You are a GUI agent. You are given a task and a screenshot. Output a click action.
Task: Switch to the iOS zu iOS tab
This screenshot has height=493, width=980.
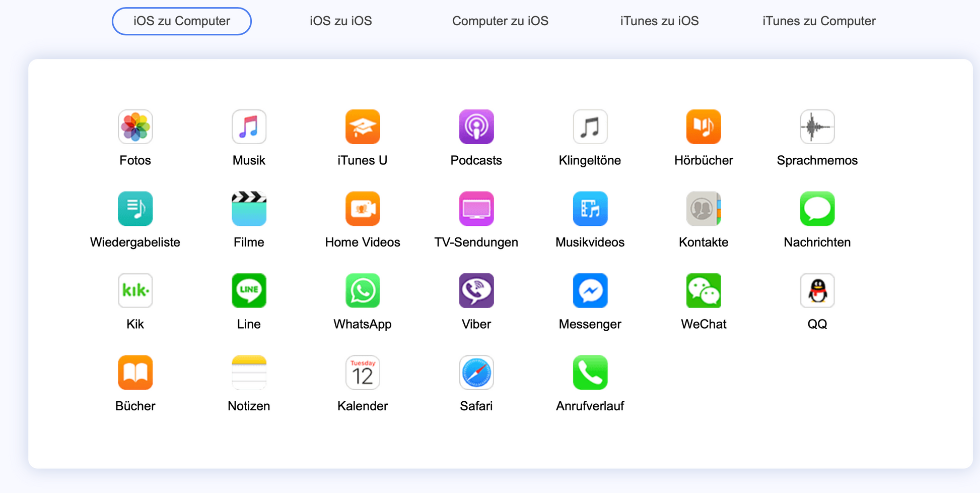point(340,21)
